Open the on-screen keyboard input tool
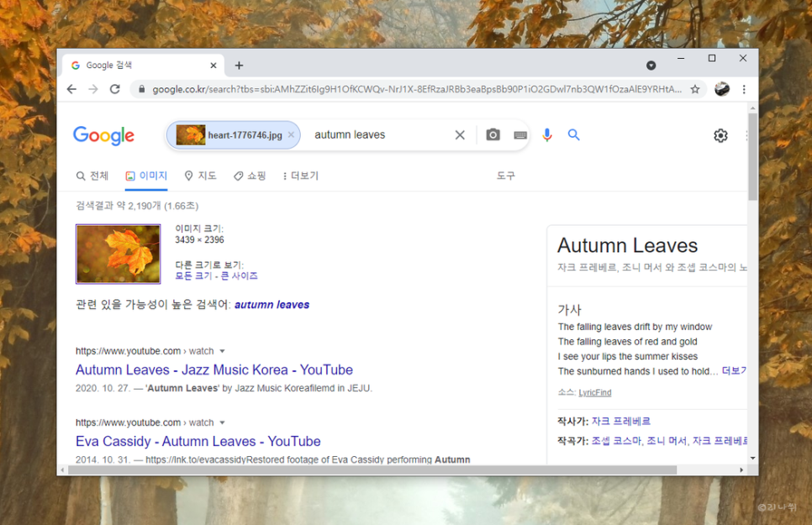 pos(520,135)
